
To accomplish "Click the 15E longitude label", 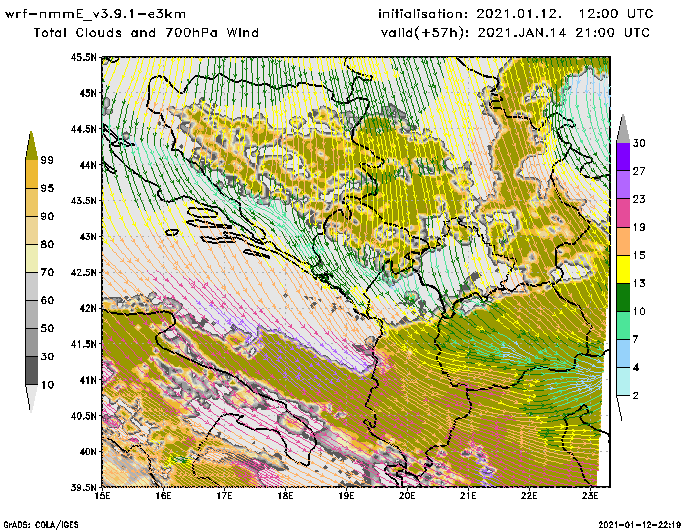I will [x=103, y=496].
